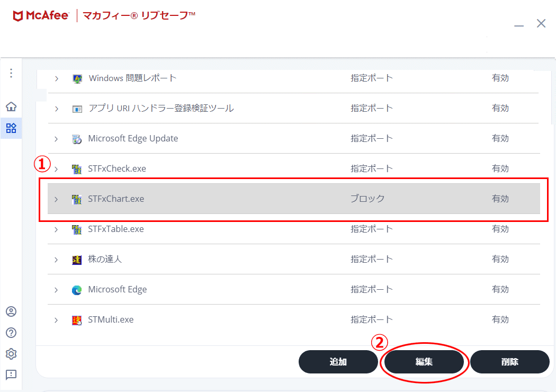Screen dimensions: 556x392
Task: Click 有効 status for Microsoft Edge
Action: click(500, 289)
